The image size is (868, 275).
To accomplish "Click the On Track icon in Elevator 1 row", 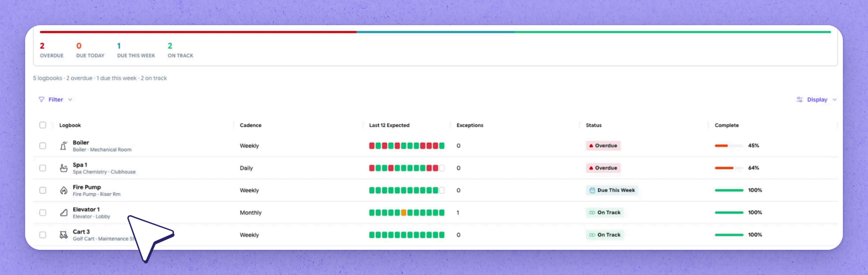I will click(x=592, y=213).
